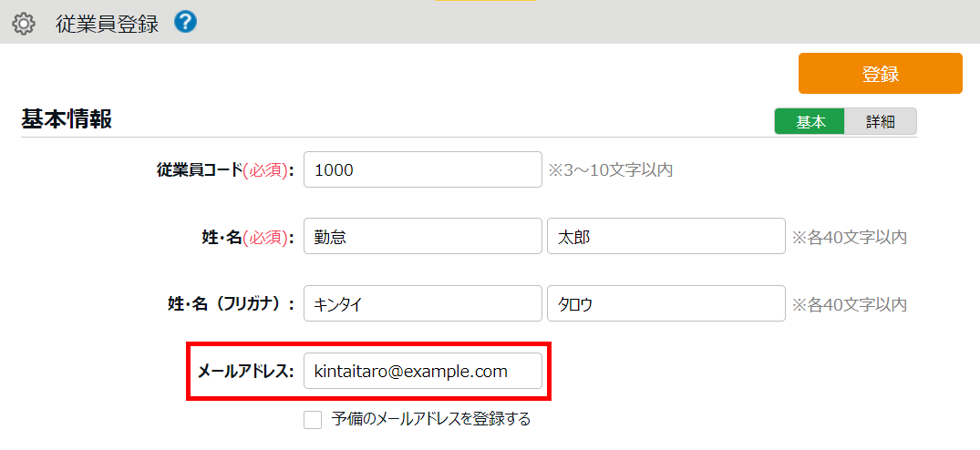
Task: Switch to the 詳細 tab
Action: point(880,122)
